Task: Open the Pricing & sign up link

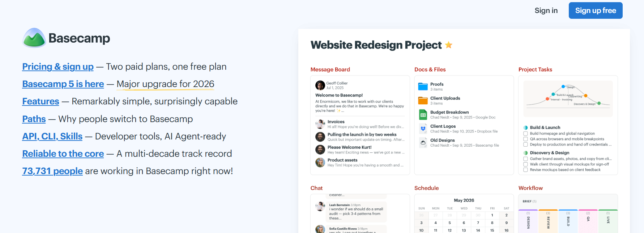Action: pyautogui.click(x=58, y=67)
